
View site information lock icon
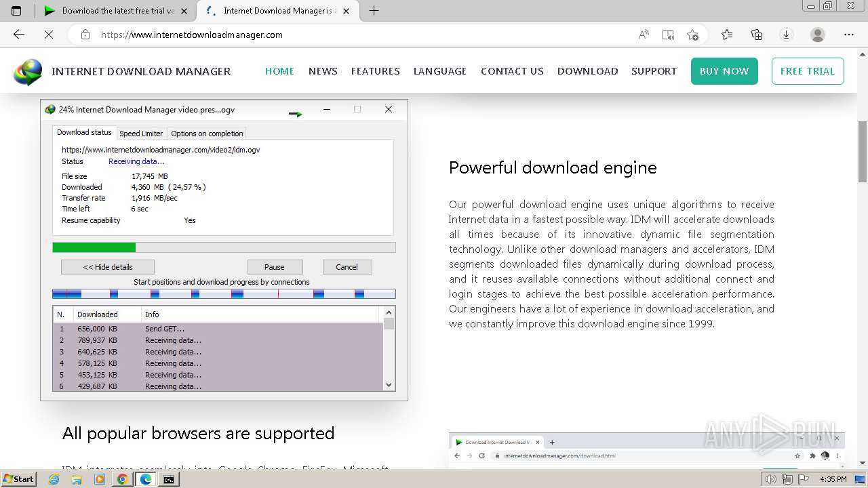85,35
